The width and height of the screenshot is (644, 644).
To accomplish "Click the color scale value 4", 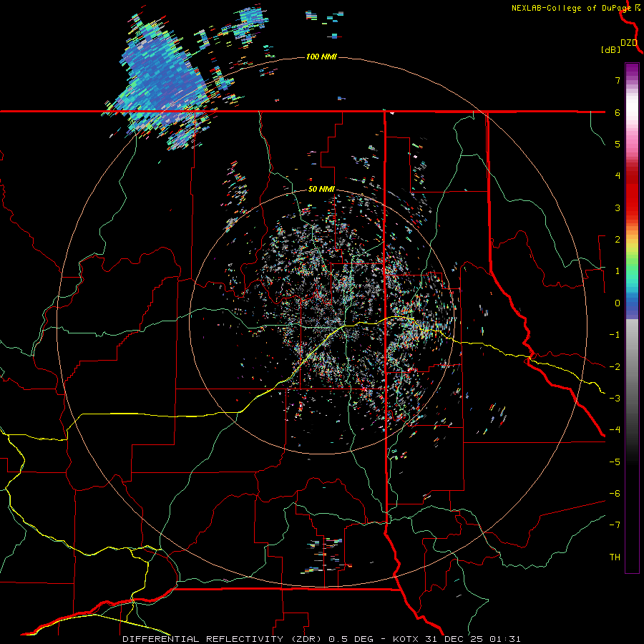I will [618, 176].
